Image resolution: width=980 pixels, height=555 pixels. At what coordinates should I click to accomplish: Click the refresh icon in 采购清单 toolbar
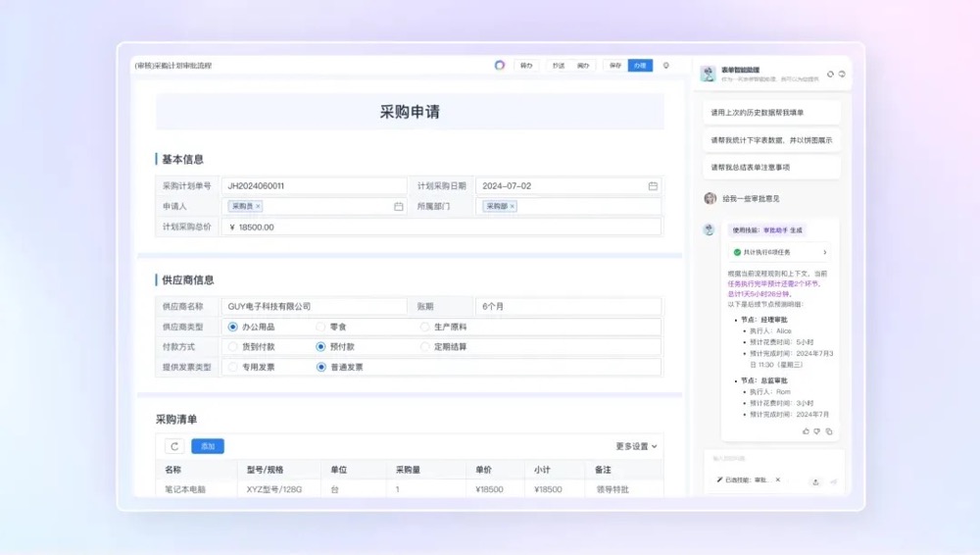(x=175, y=446)
